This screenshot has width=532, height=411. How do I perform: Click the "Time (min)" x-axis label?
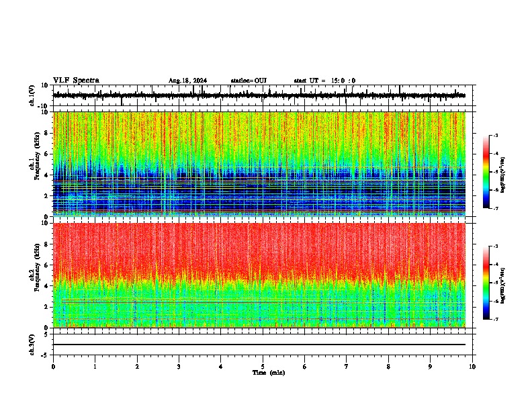tap(269, 373)
